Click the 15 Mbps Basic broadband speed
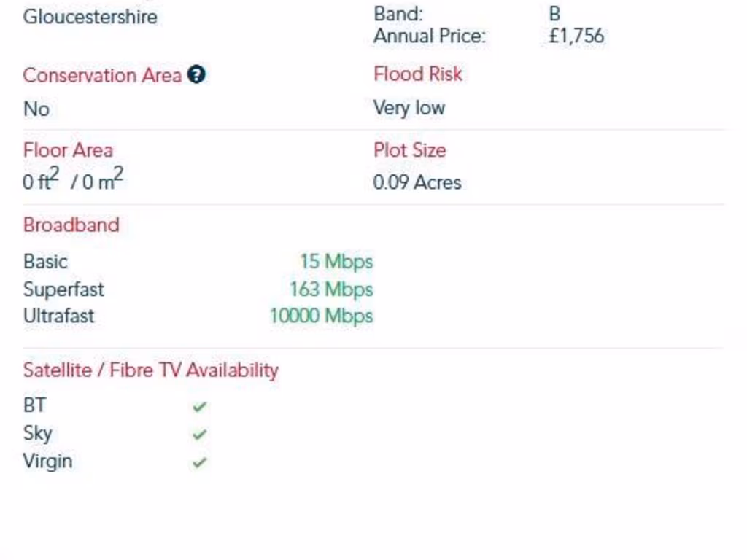The height and width of the screenshot is (560, 747). click(x=336, y=261)
